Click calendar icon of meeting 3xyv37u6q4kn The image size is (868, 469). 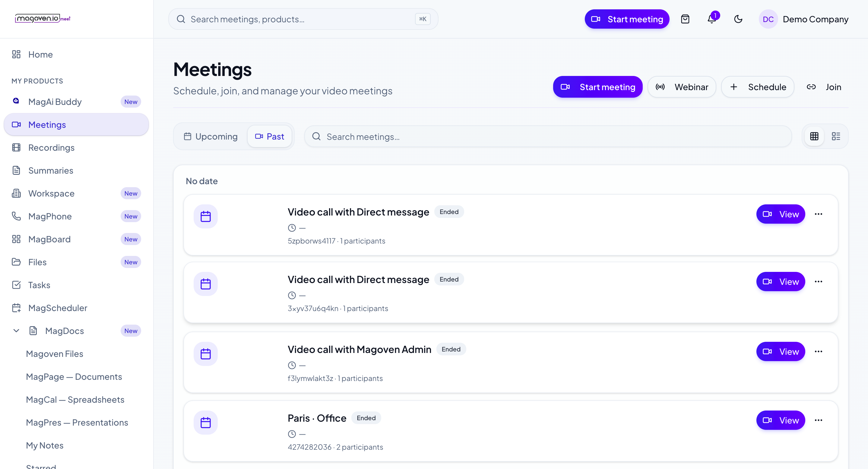tap(206, 284)
